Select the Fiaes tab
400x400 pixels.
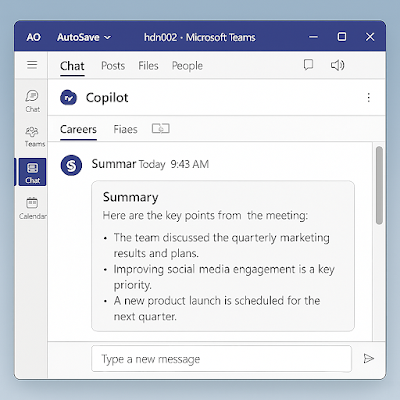125,129
